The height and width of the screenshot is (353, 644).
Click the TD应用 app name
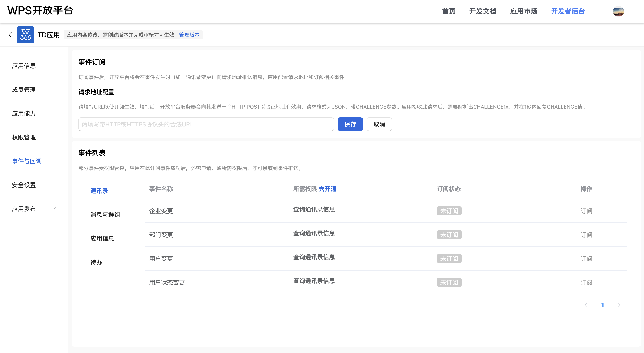(x=49, y=35)
